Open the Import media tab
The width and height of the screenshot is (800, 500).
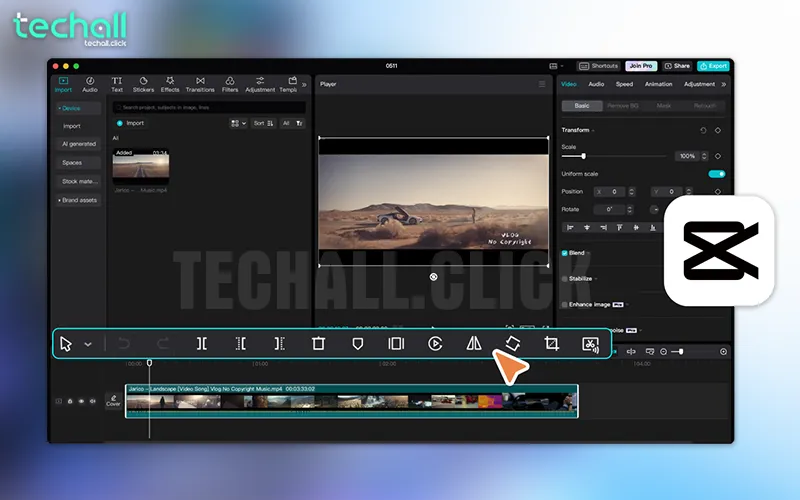[63, 85]
